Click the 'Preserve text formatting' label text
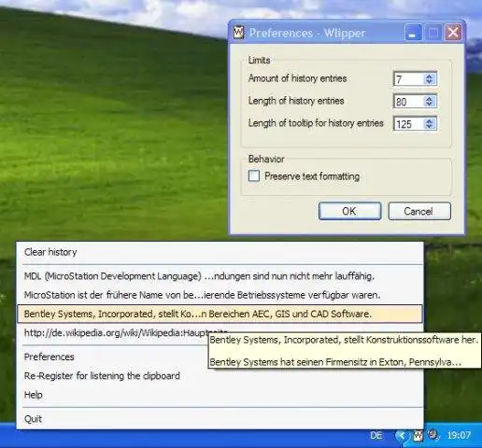This screenshot has height=448, width=482. [x=312, y=176]
